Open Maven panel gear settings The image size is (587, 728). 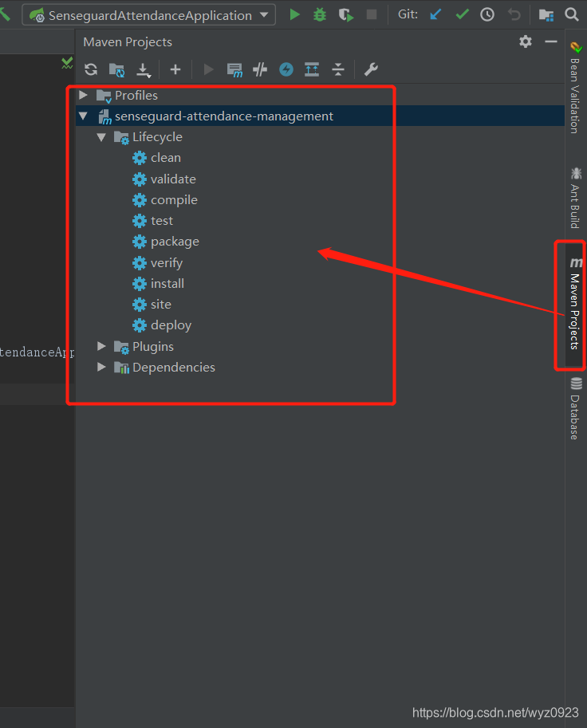coord(526,41)
